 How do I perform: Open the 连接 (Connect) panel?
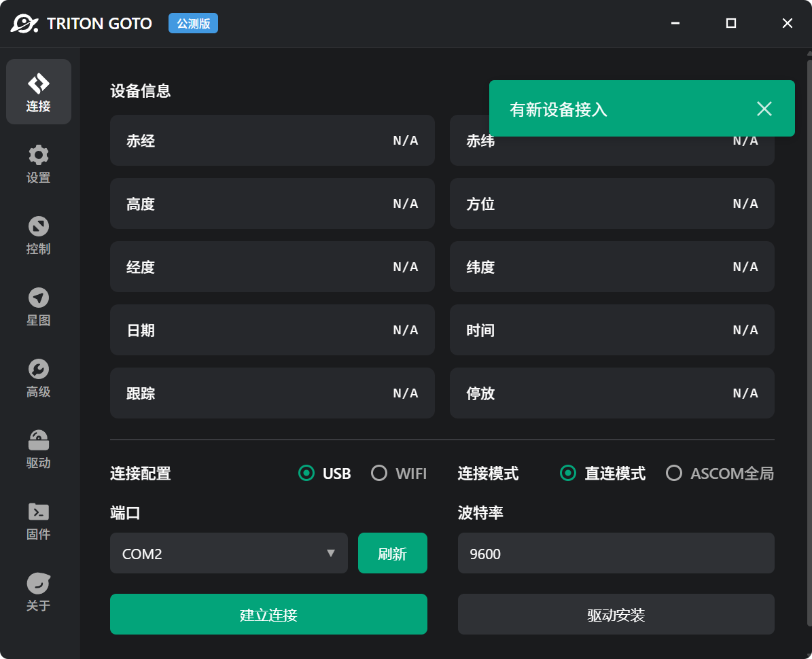tap(38, 92)
